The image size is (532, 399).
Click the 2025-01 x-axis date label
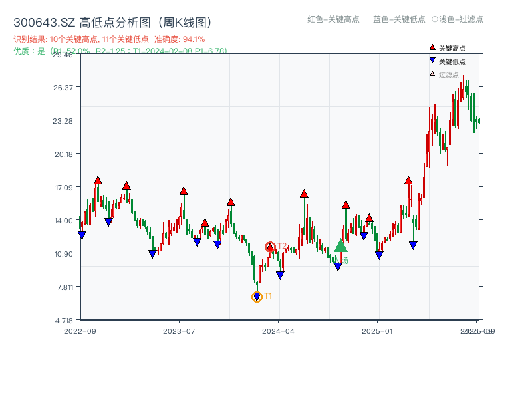377,331
